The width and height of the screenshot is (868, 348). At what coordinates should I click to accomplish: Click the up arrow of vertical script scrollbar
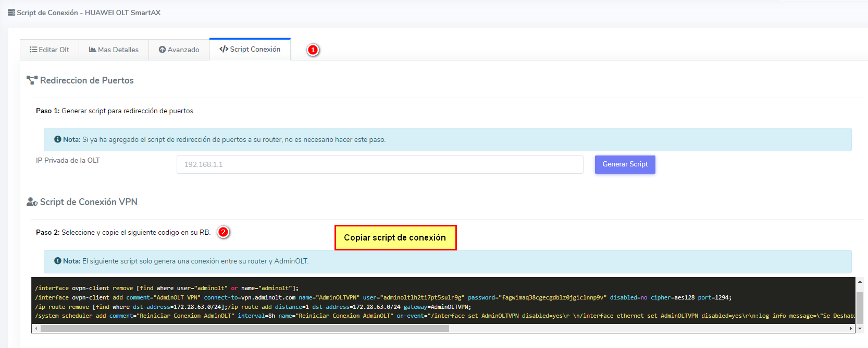point(860,282)
